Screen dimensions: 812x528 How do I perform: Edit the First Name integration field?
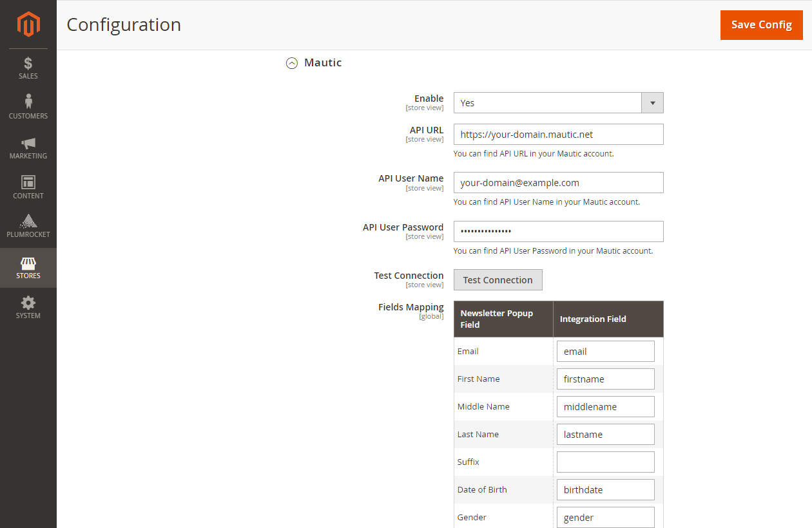pyautogui.click(x=605, y=379)
